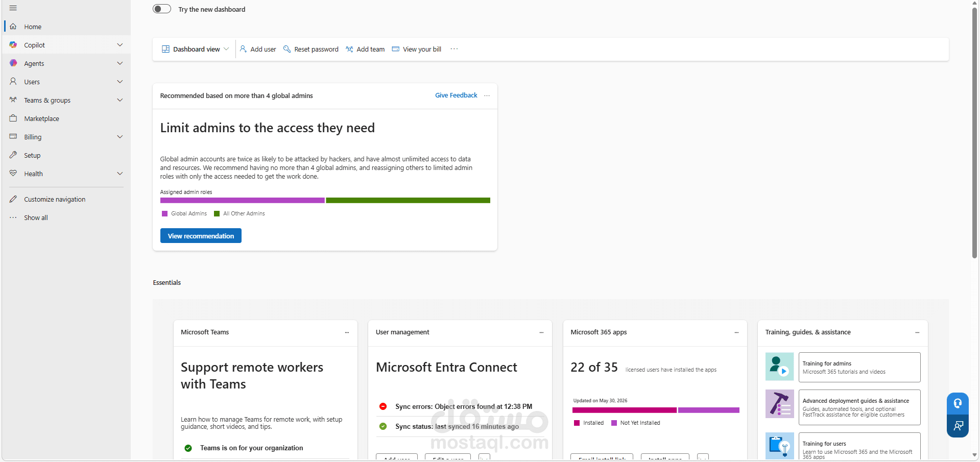Click the Home house icon
The height and width of the screenshot is (462, 980).
13,27
